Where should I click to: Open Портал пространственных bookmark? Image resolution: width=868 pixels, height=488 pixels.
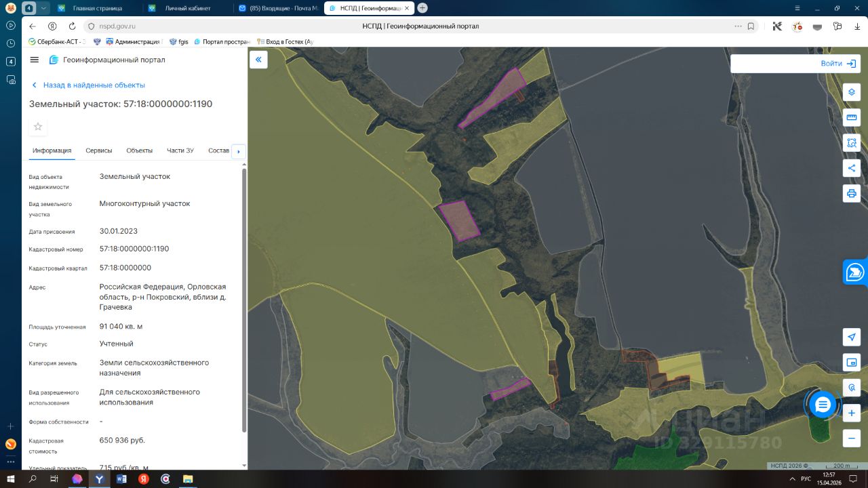coord(222,42)
